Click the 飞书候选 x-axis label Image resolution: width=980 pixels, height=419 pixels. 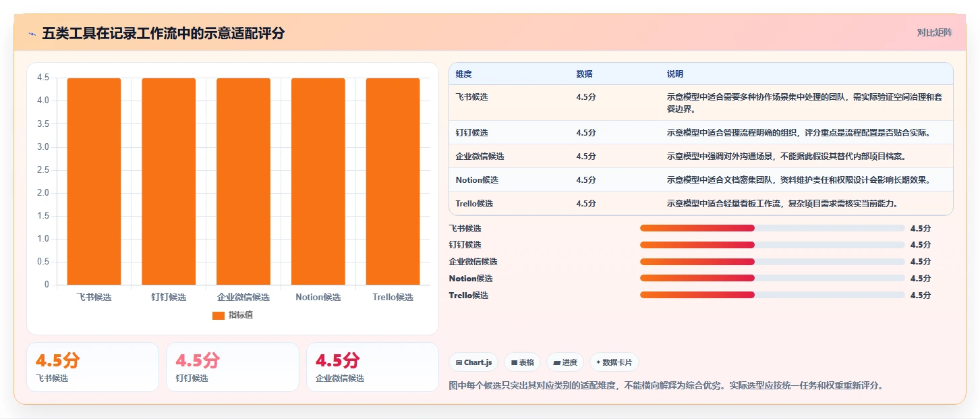94,298
